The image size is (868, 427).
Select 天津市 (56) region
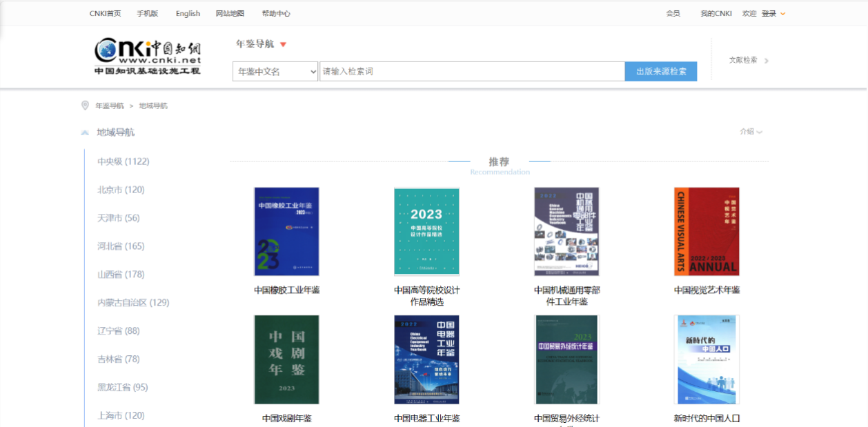(x=119, y=218)
